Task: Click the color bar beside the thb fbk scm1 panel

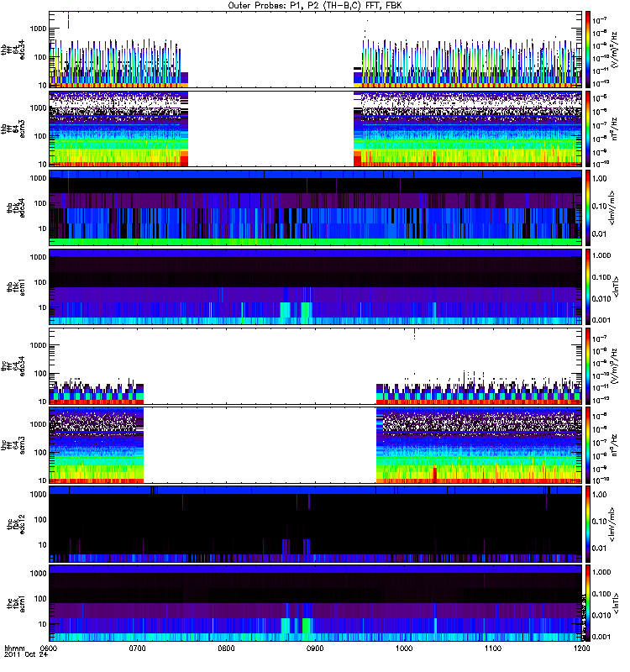Action: (x=588, y=286)
